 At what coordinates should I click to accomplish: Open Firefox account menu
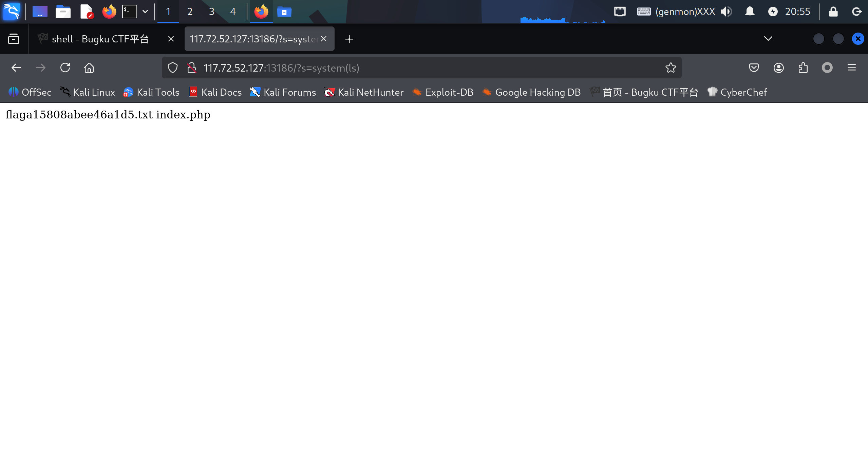(778, 68)
